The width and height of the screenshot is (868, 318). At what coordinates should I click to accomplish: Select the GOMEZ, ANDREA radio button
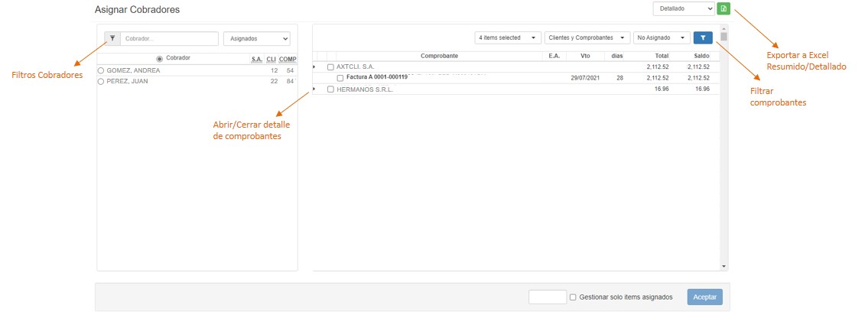point(101,70)
